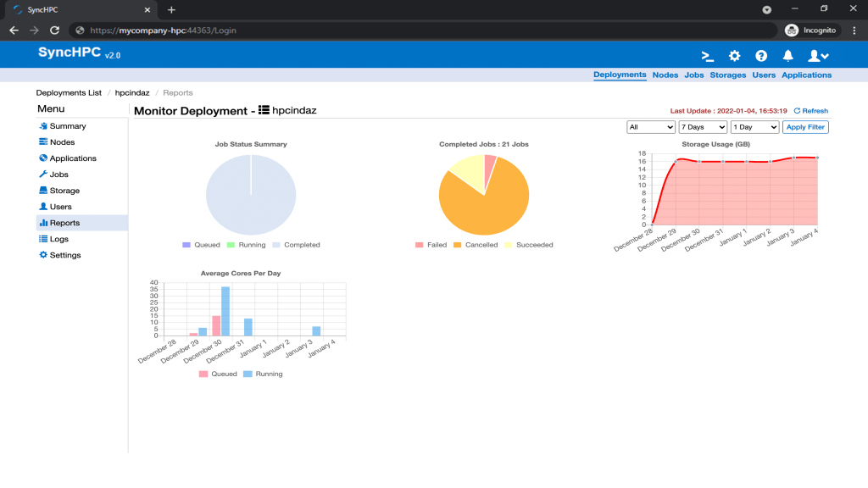Select Logs in the sidebar menu
Image resolution: width=868 pixels, height=488 pixels.
pyautogui.click(x=58, y=239)
